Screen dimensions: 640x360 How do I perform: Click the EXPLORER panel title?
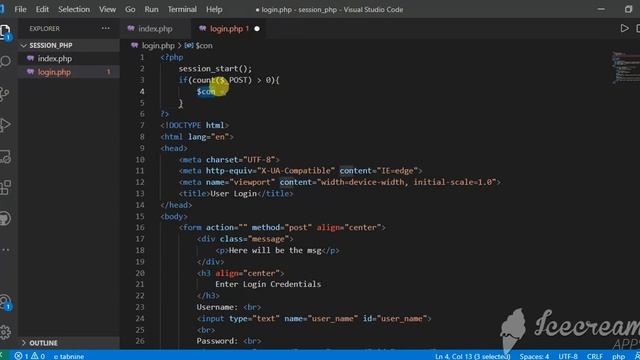click(x=44, y=29)
